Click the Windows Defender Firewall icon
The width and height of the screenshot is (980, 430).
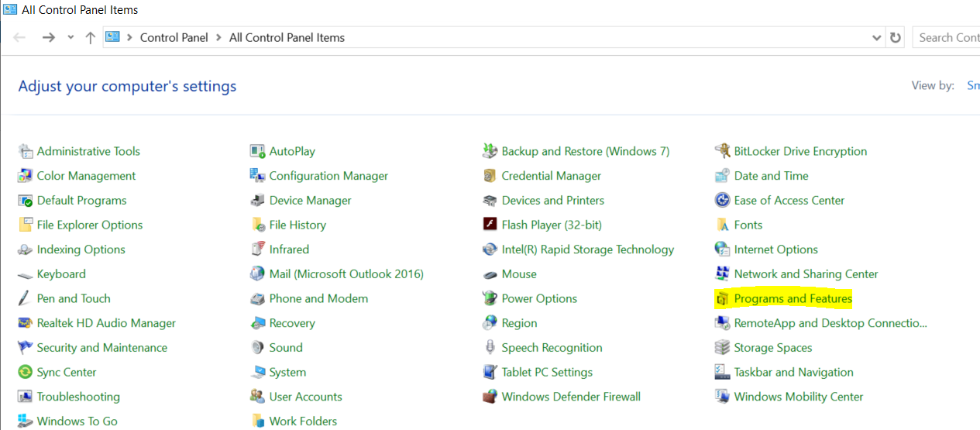pyautogui.click(x=490, y=397)
